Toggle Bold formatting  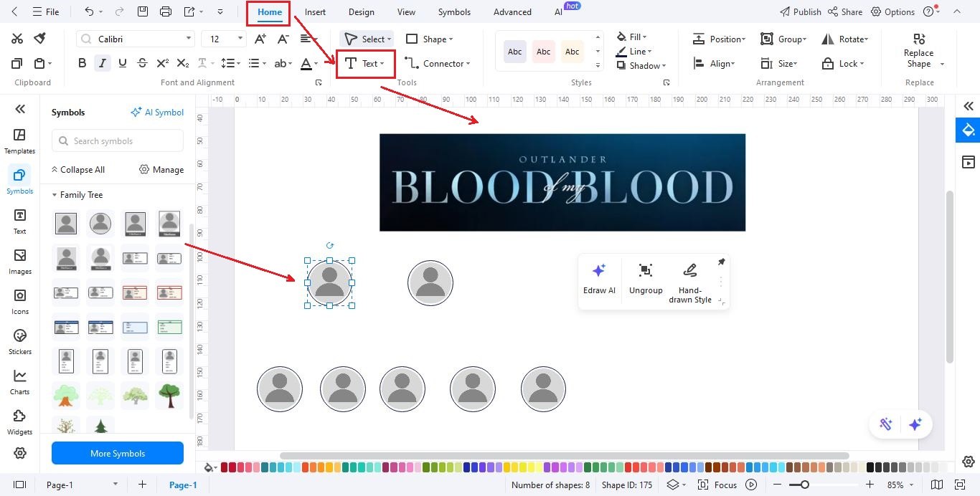82,63
